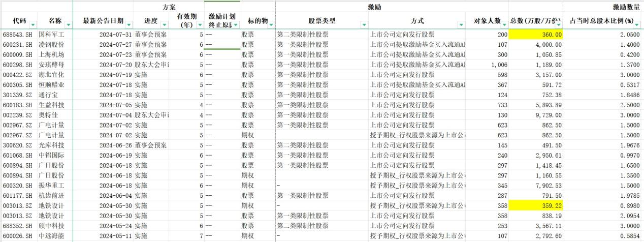Open the 激励计划终止原因 filter dropdown
Image resolution: width=644 pixels, height=242 pixels.
pyautogui.click(x=236, y=24)
